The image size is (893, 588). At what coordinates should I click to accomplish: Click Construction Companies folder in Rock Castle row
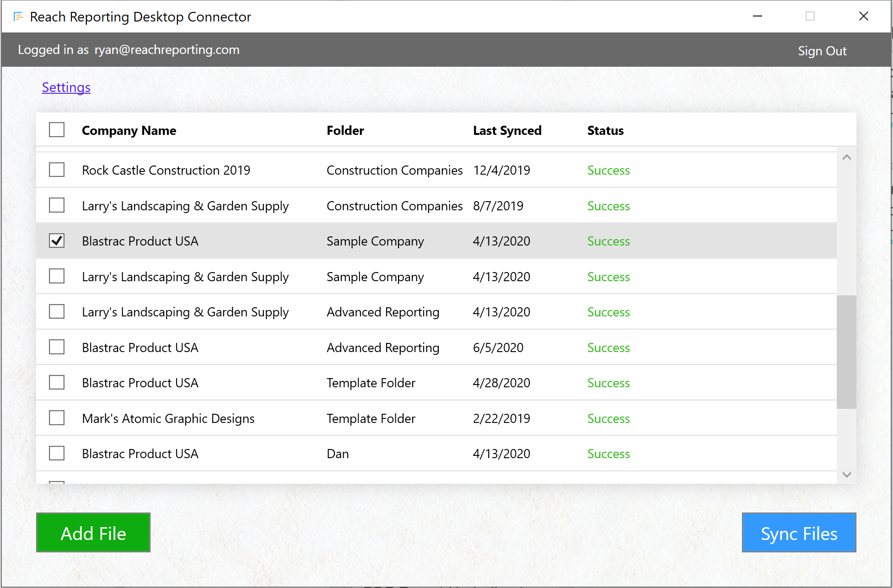point(395,170)
